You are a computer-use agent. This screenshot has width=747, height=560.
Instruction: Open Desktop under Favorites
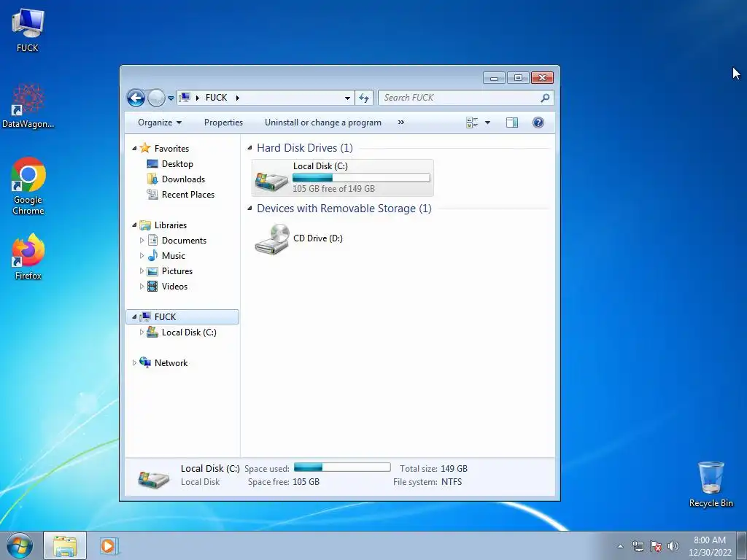(177, 164)
